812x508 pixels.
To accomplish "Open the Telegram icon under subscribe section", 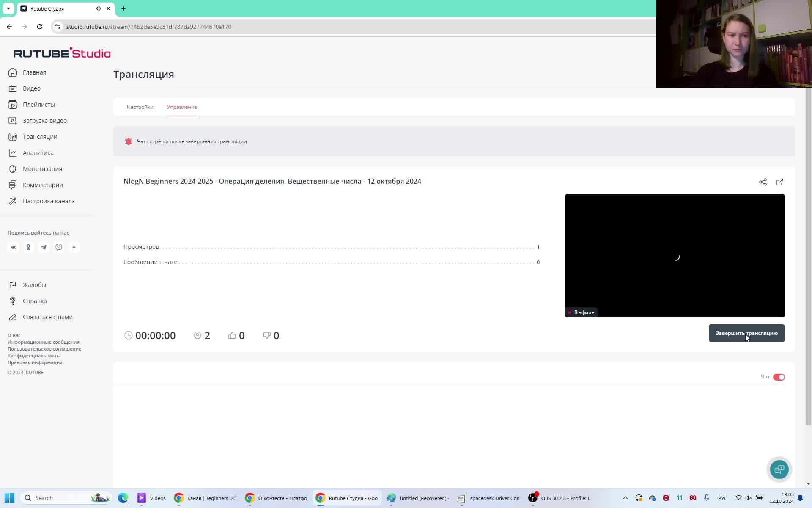I will pyautogui.click(x=44, y=247).
